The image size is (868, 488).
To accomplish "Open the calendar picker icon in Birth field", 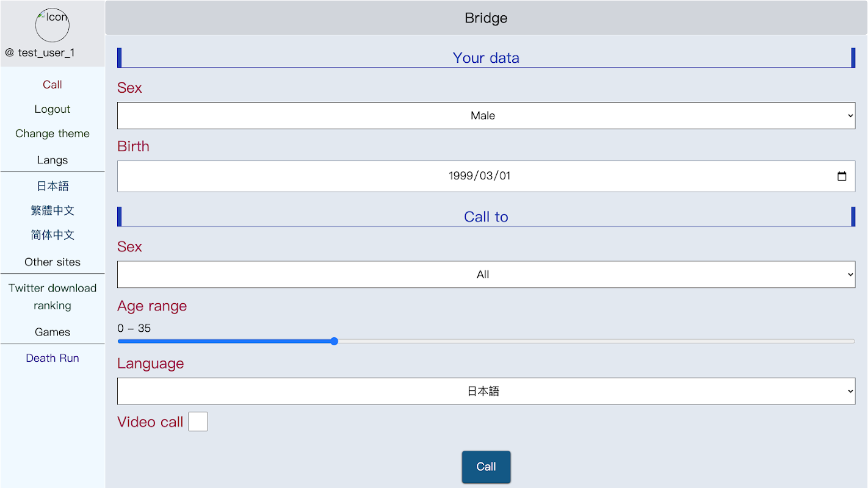I will click(842, 176).
